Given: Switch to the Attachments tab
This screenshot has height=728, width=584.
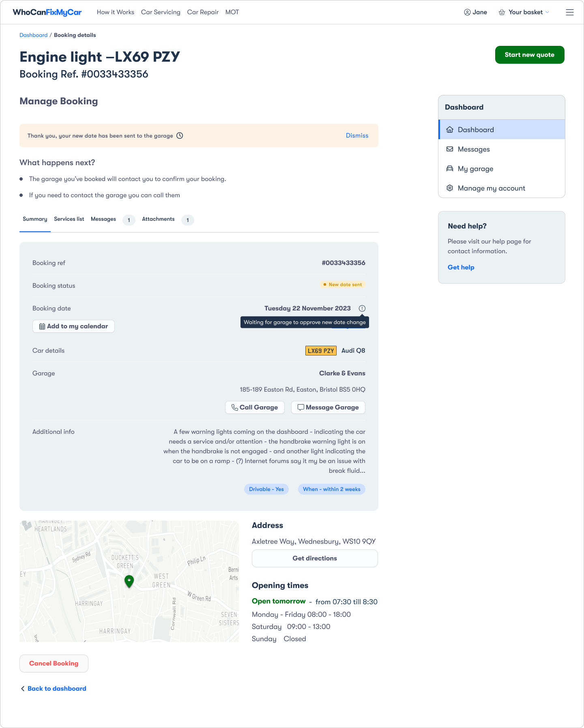Looking at the screenshot, I should click(158, 219).
